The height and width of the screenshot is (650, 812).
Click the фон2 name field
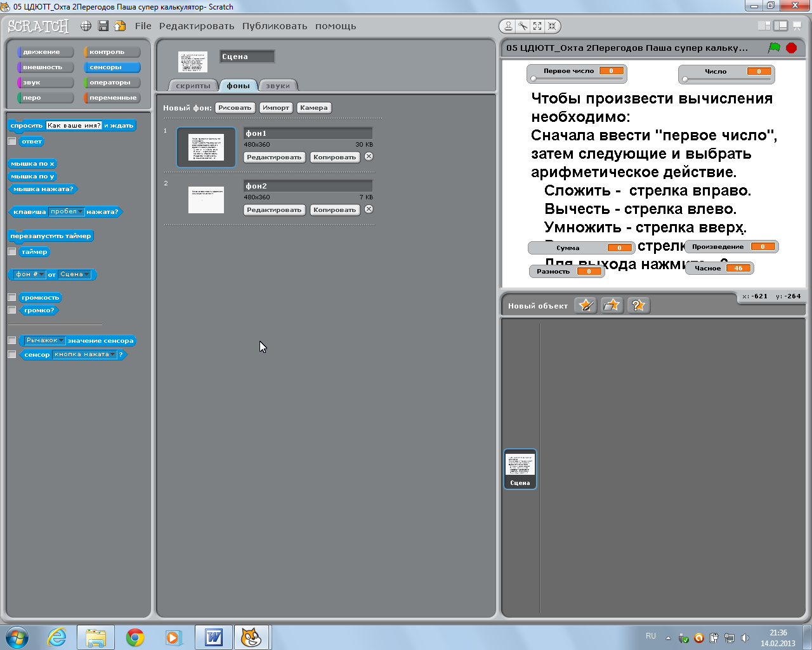tap(308, 186)
